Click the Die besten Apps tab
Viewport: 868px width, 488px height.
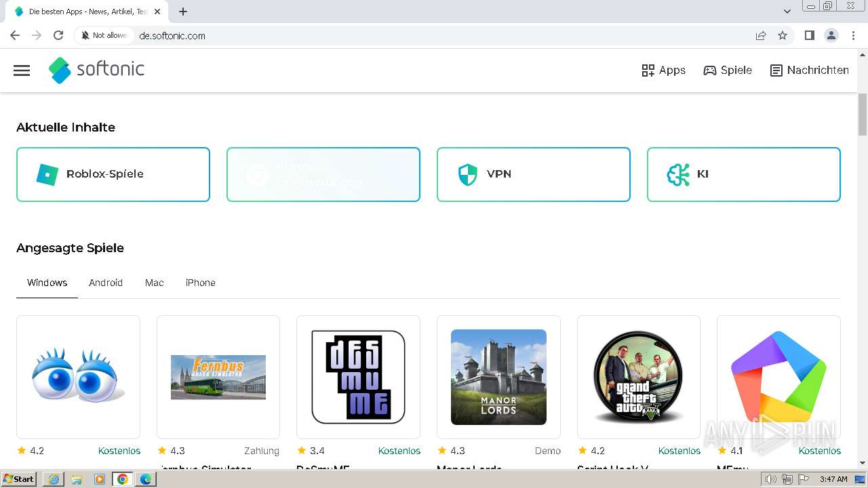click(86, 12)
